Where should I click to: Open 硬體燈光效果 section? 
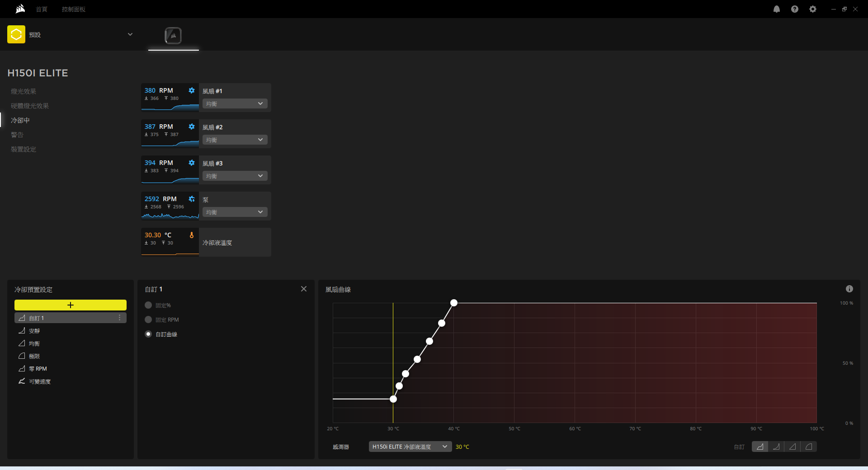(x=30, y=106)
